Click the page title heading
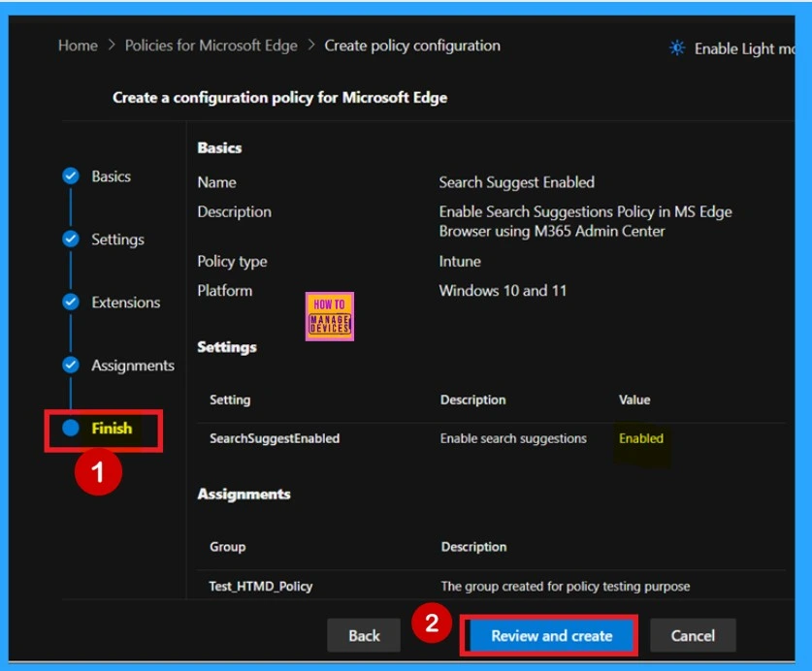812x671 pixels. pyautogui.click(x=279, y=97)
